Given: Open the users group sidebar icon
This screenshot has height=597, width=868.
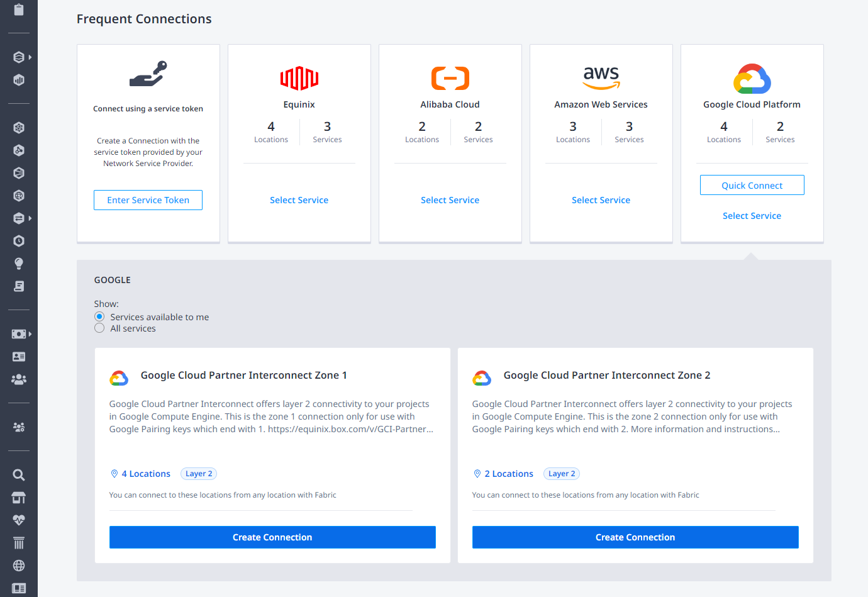Looking at the screenshot, I should (19, 379).
